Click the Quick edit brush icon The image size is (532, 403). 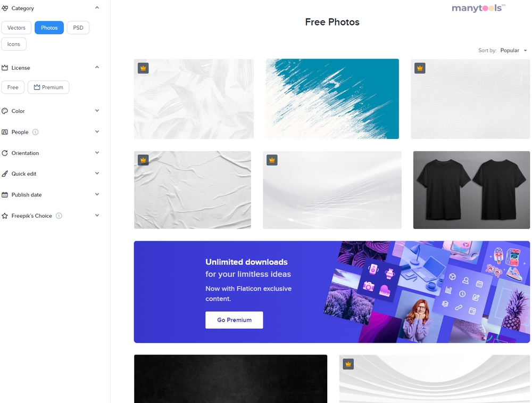tap(5, 174)
